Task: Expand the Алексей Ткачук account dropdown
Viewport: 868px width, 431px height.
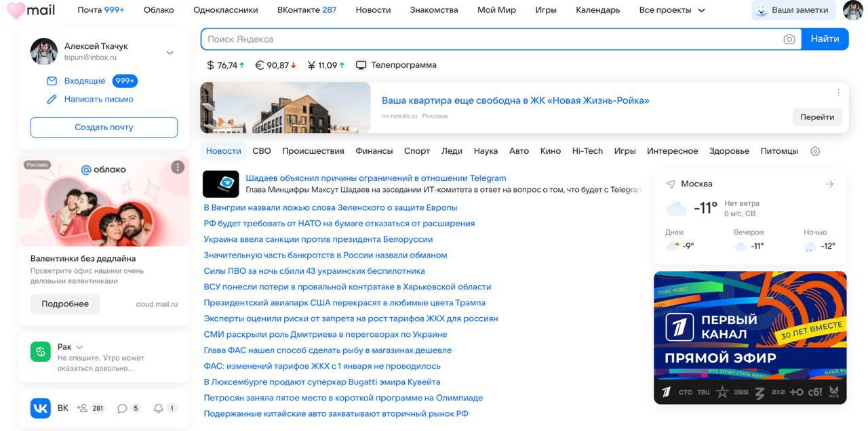Action: [170, 52]
